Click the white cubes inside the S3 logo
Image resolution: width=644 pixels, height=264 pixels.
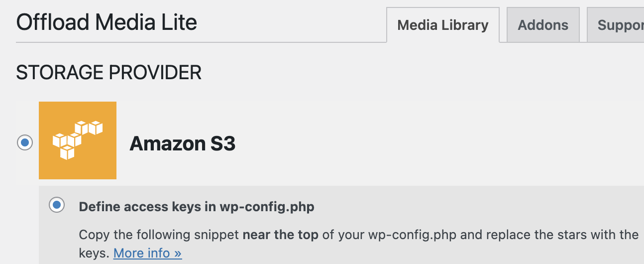tap(77, 139)
